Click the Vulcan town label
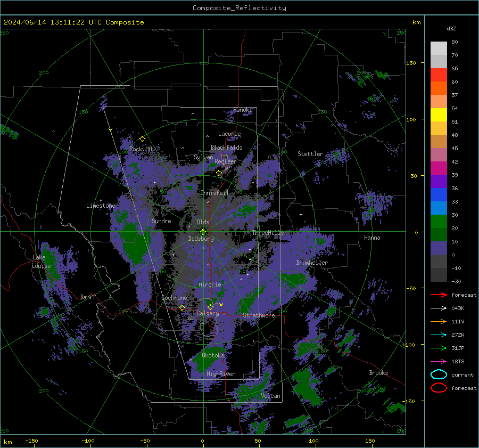 tap(270, 396)
